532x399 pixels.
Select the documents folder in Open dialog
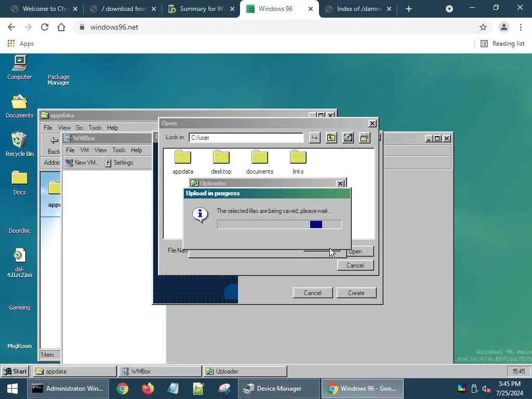click(260, 162)
